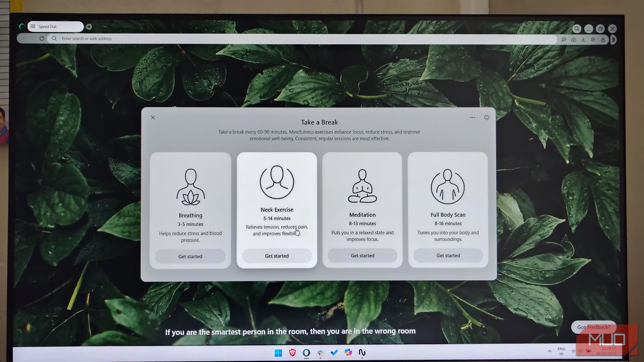Click the find-in-page magnifier icon
Screen dimensions: 644x362
(x=564, y=40)
